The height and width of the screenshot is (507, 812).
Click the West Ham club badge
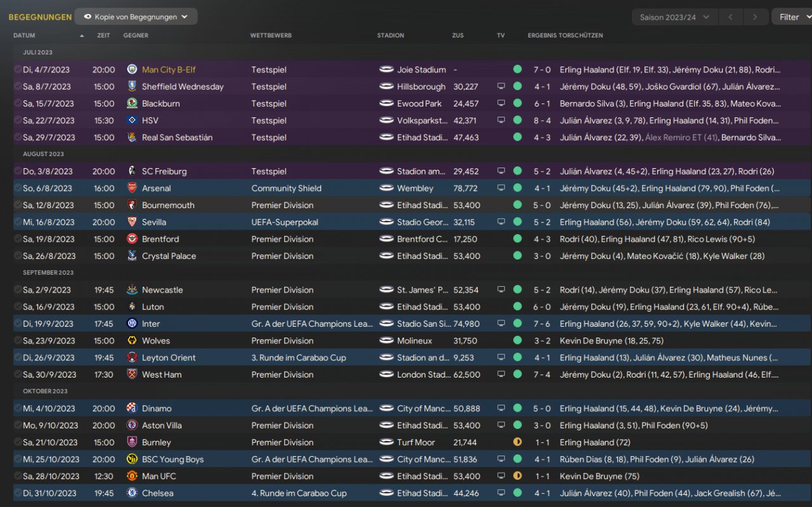coord(132,374)
